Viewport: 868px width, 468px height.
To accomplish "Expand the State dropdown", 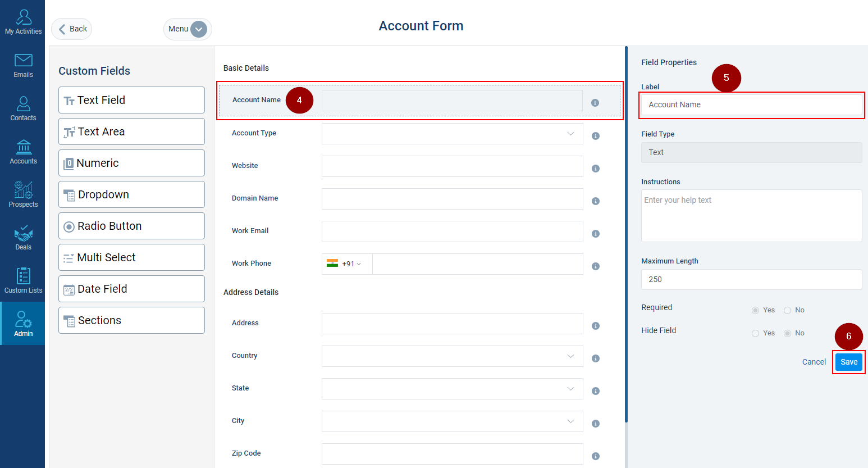I will pos(452,389).
